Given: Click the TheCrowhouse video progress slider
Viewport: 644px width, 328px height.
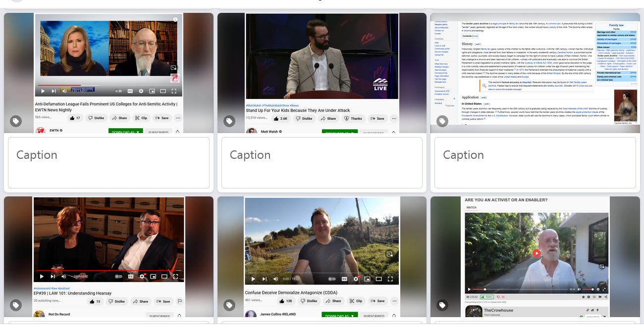Looking at the screenshot, I should [x=520, y=289].
